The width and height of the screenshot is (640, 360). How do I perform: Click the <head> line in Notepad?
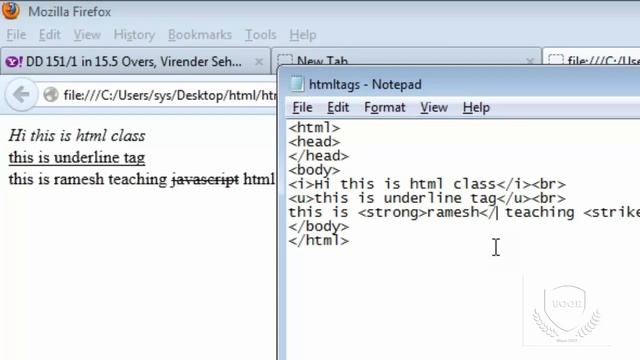coord(314,142)
